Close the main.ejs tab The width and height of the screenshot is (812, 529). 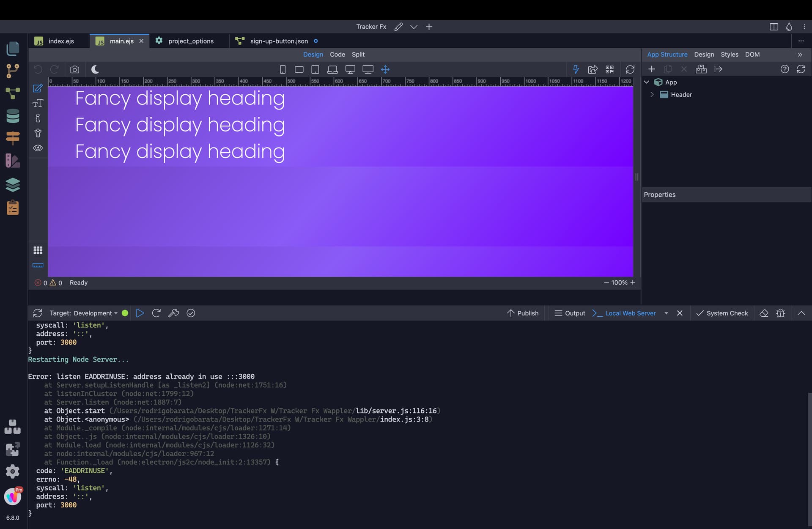[x=142, y=41]
